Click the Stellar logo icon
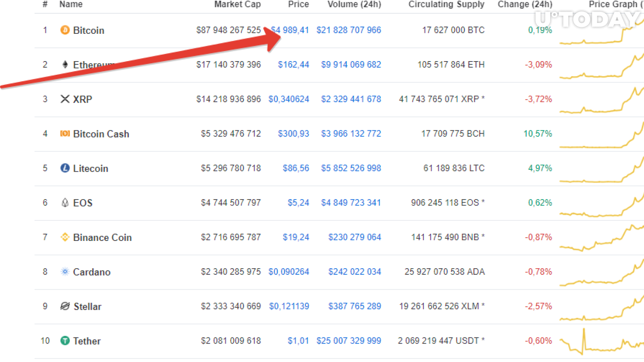644x362 pixels. (65, 306)
